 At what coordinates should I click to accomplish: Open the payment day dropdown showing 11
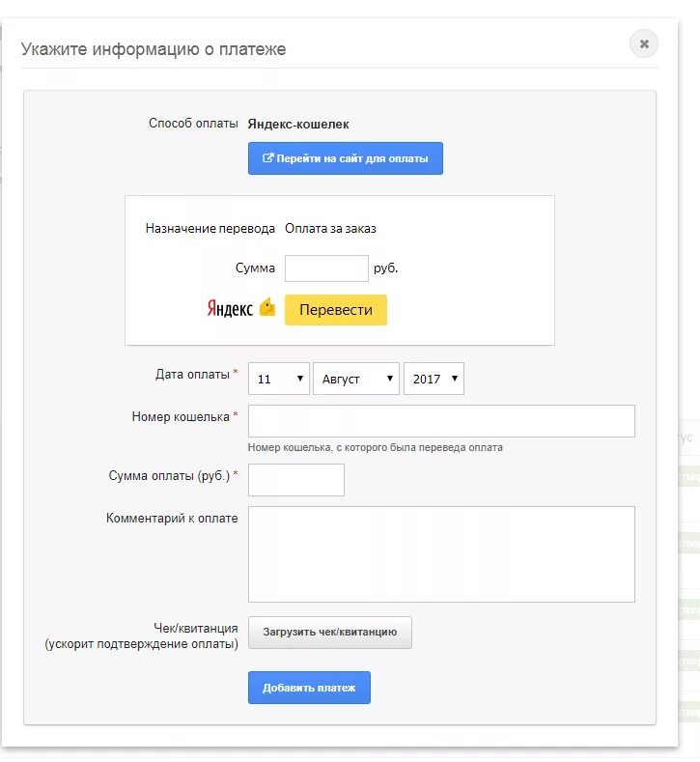[279, 379]
